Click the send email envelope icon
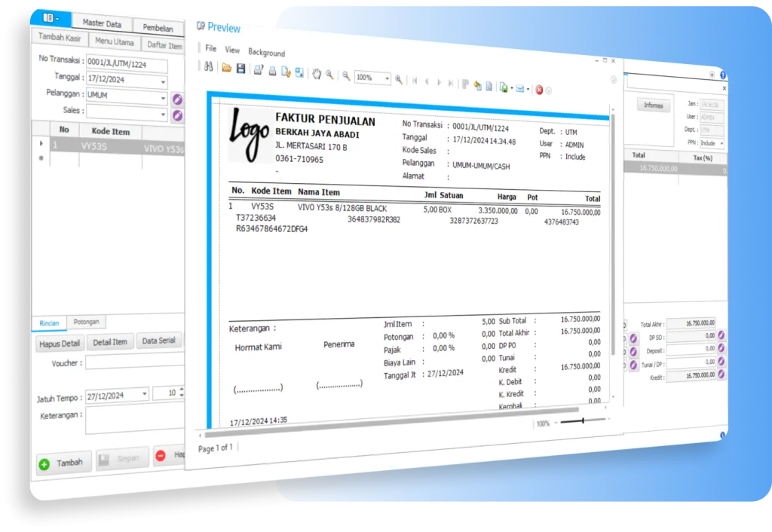The width and height of the screenshot is (772, 532). (x=520, y=89)
